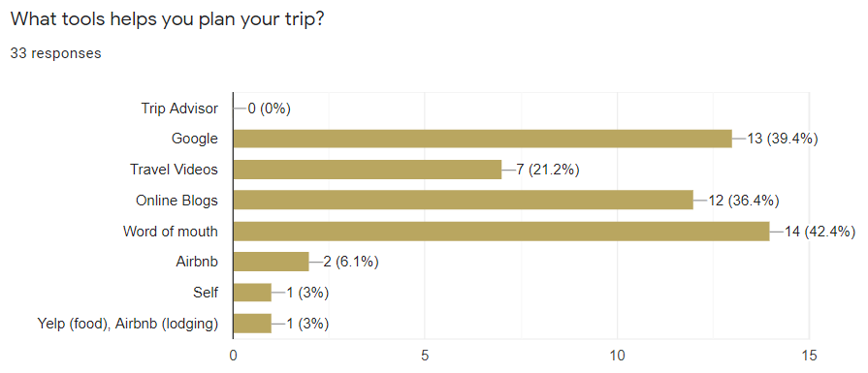Viewport: 868px width, 373px height.
Task: Click the Trip Advisor label
Action: tap(179, 109)
